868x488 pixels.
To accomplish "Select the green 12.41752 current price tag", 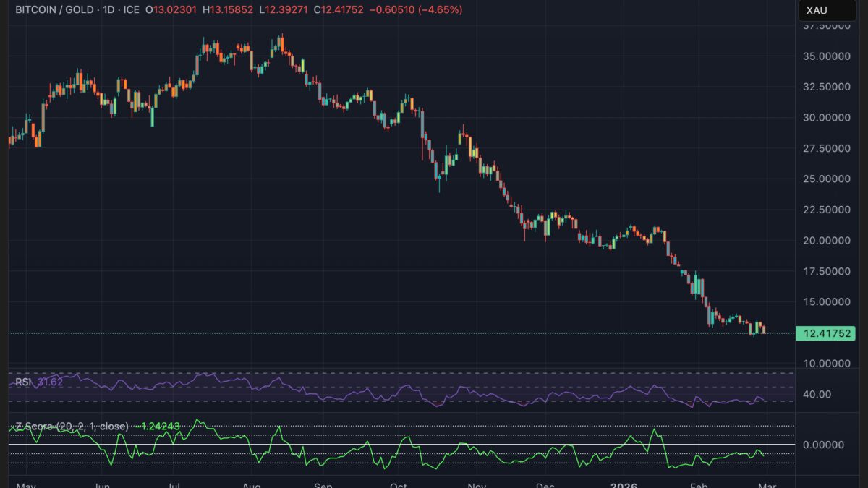I will pos(825,333).
